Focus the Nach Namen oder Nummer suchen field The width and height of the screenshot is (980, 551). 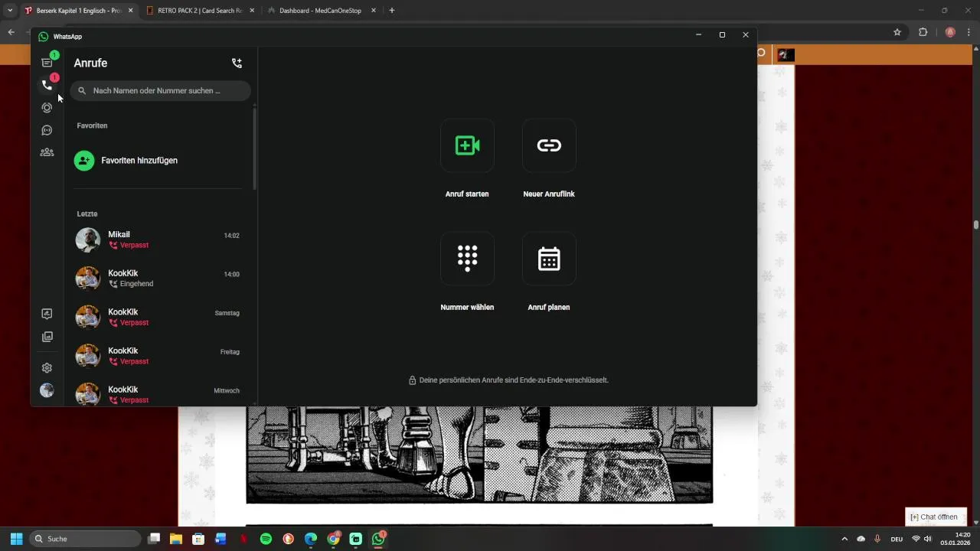click(160, 90)
